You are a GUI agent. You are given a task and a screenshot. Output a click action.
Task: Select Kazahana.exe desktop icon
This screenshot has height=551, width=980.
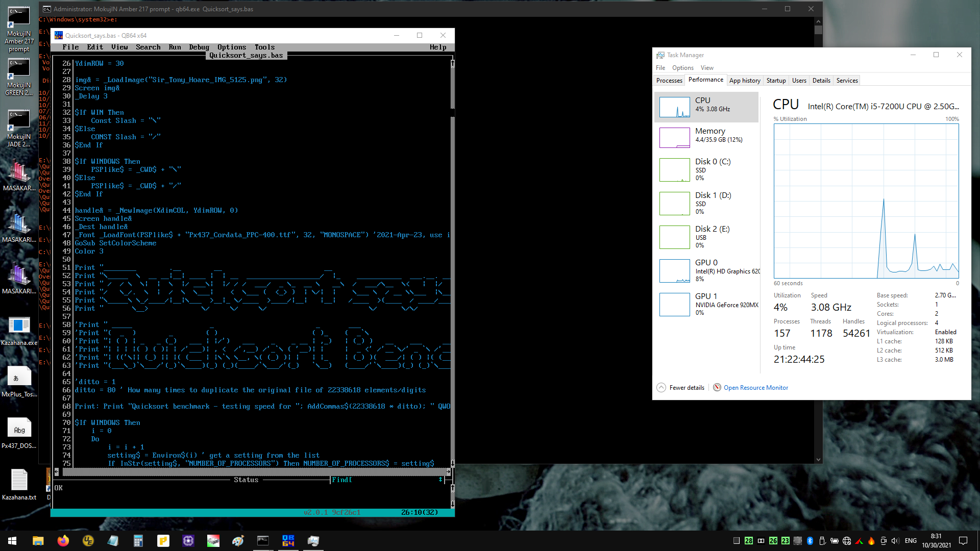tap(19, 331)
